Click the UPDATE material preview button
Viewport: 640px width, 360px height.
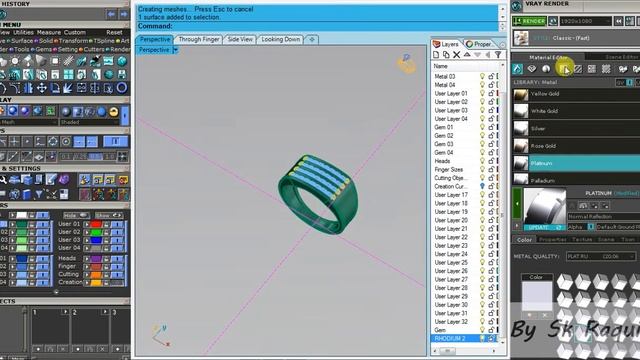[x=544, y=227]
